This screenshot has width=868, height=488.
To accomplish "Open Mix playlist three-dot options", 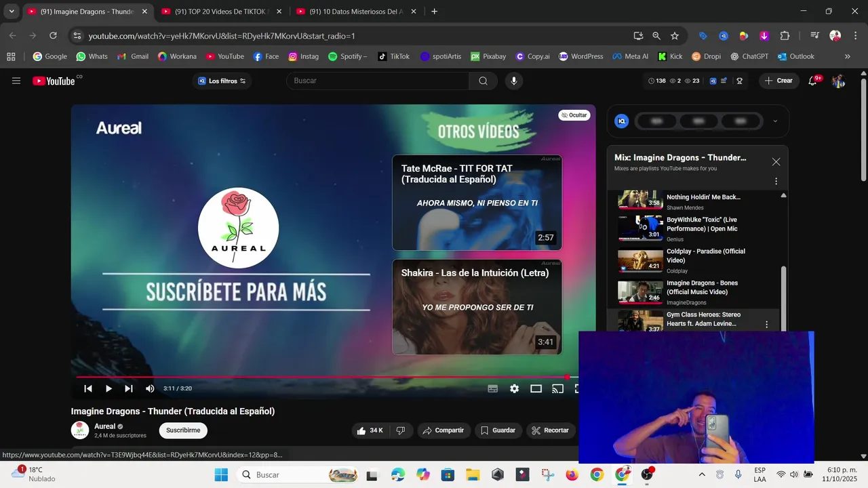I will 776,182.
